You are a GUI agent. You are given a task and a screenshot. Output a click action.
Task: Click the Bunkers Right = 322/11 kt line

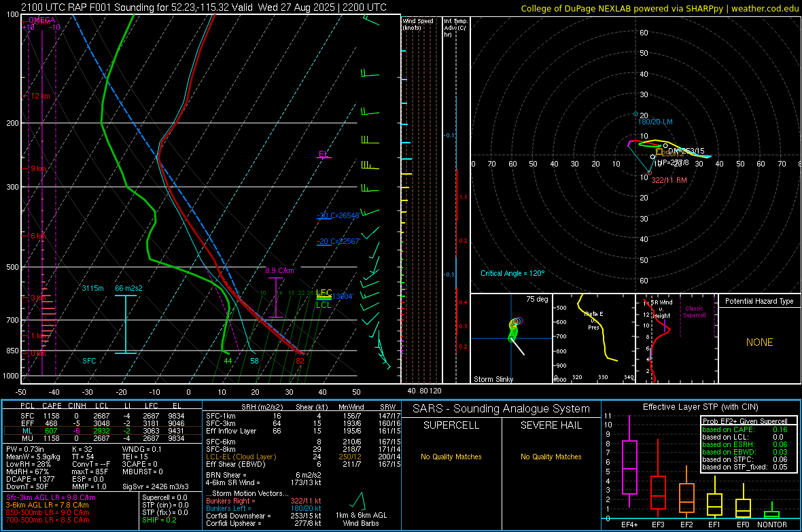(x=264, y=501)
